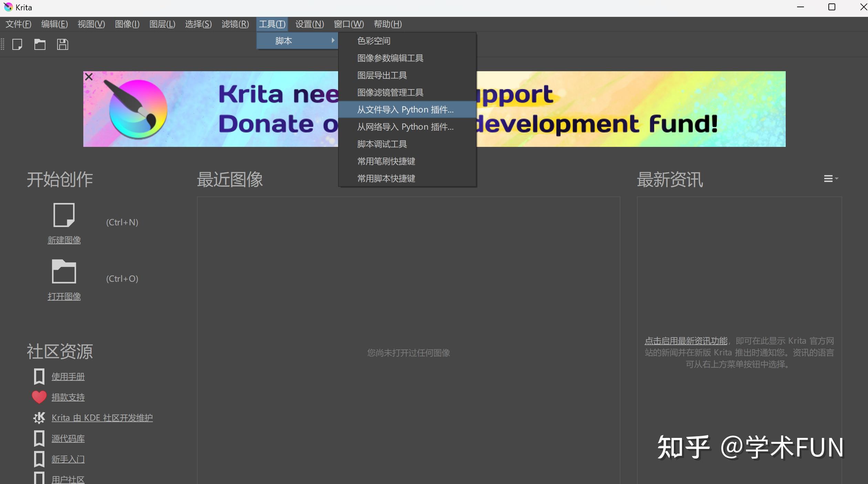Click the heart icon beside 捐款支持
The image size is (868, 484).
coord(39,397)
